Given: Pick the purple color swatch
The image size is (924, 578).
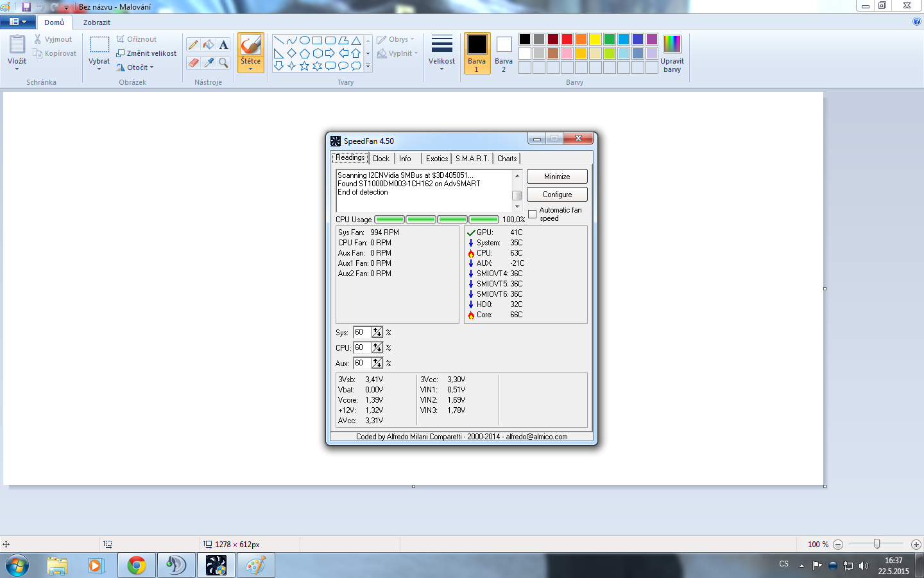Looking at the screenshot, I should (652, 39).
